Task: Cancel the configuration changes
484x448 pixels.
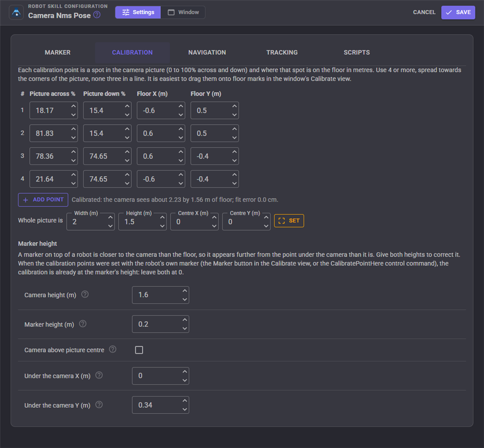Action: click(424, 12)
